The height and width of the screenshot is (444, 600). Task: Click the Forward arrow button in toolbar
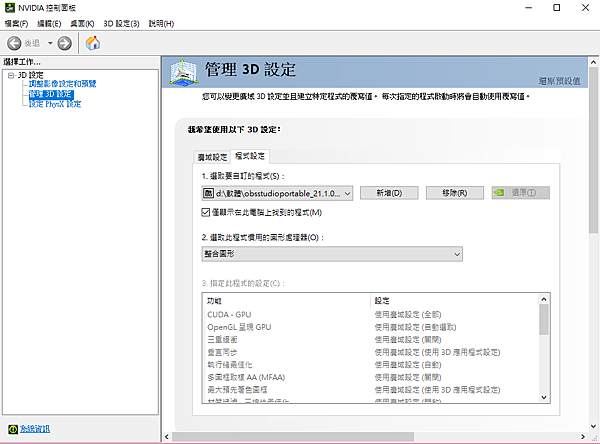[x=64, y=43]
